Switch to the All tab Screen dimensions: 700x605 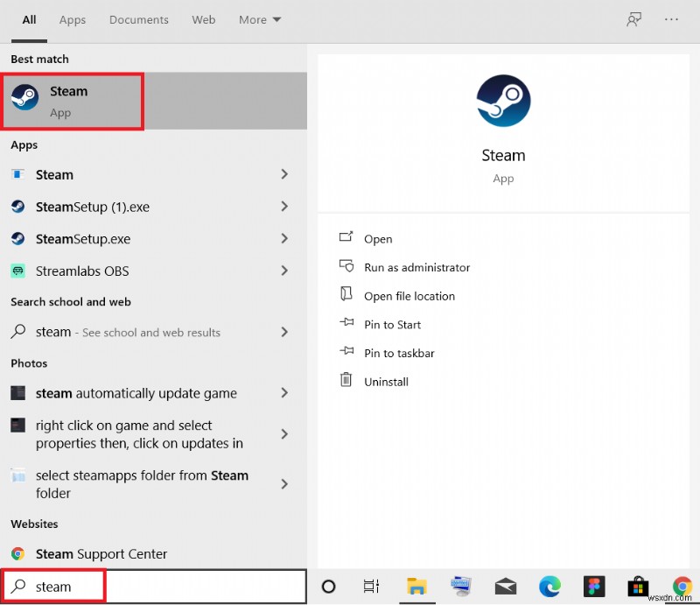29,20
